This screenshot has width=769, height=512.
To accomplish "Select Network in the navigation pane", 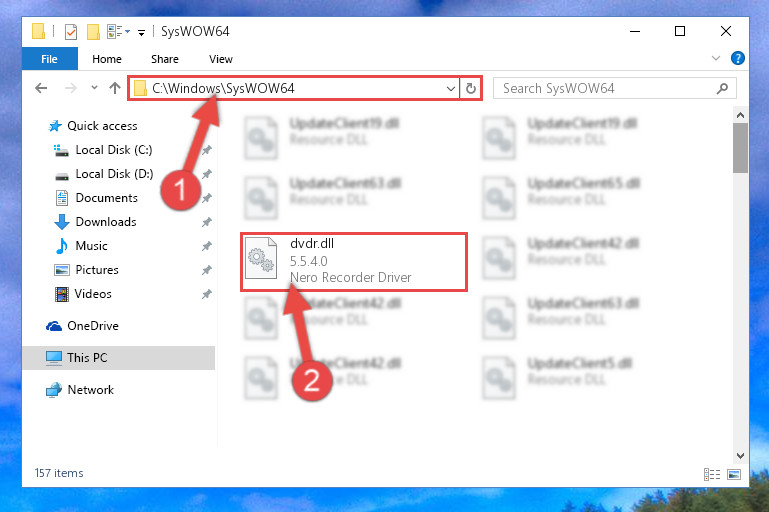I will point(90,390).
